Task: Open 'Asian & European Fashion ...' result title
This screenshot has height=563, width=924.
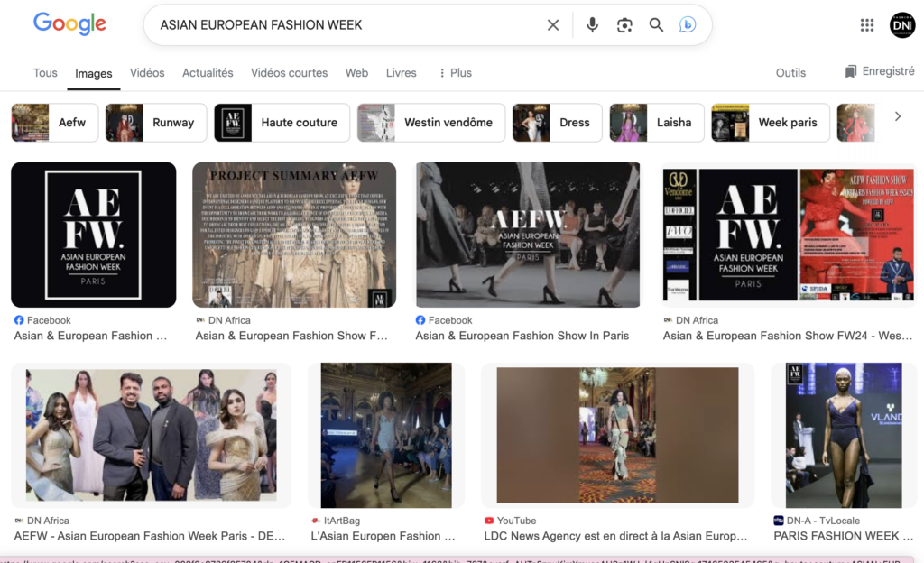Action: [91, 336]
